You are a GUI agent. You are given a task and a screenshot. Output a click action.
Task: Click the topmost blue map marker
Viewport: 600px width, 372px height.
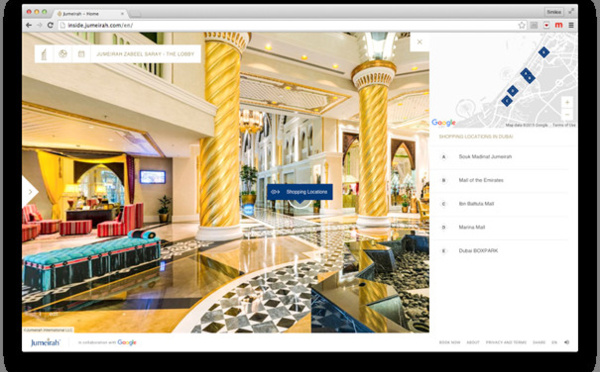544,52
